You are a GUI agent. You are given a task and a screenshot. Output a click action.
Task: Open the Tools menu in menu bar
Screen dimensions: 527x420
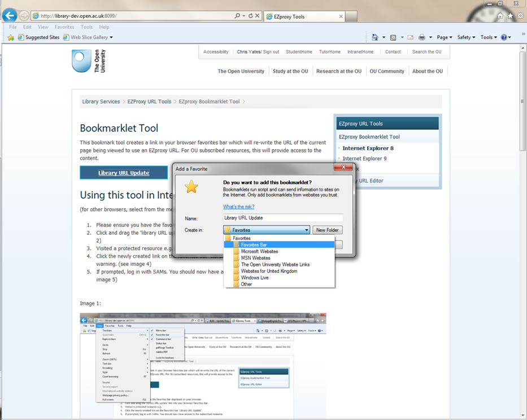click(x=86, y=27)
